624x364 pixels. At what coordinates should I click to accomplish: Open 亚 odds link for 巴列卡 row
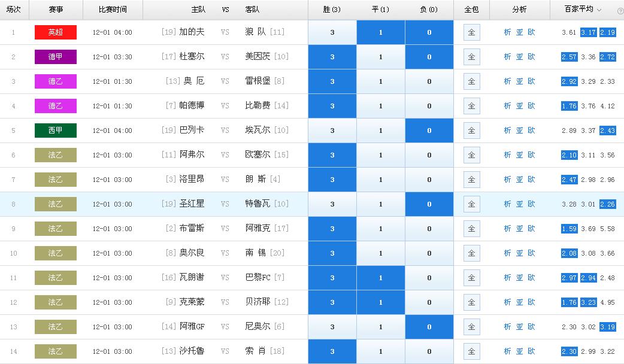519,131
